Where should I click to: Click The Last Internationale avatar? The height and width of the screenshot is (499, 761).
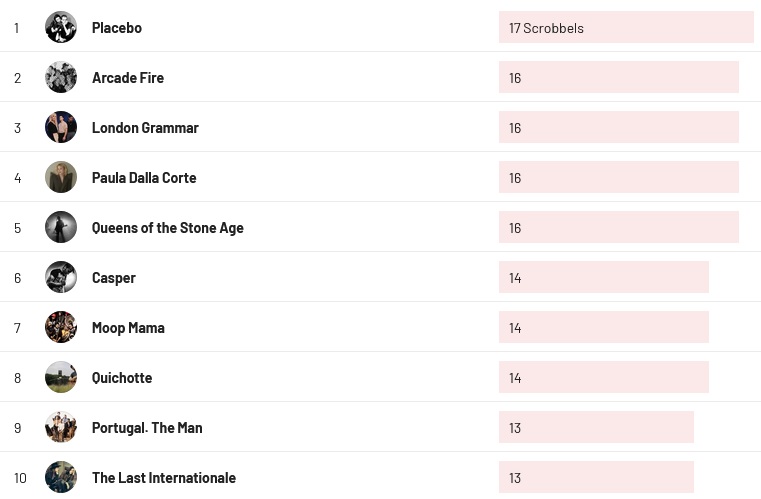coord(61,478)
